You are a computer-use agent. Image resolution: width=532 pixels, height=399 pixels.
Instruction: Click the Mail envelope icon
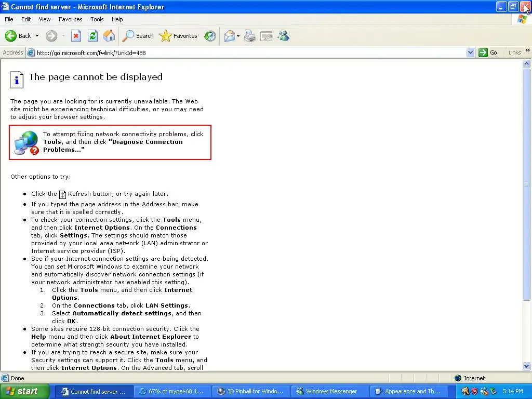(x=230, y=36)
